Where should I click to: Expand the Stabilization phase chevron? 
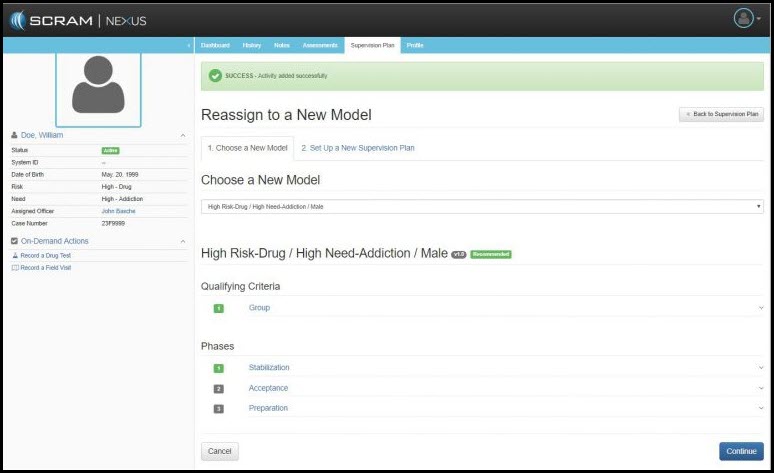coord(760,368)
